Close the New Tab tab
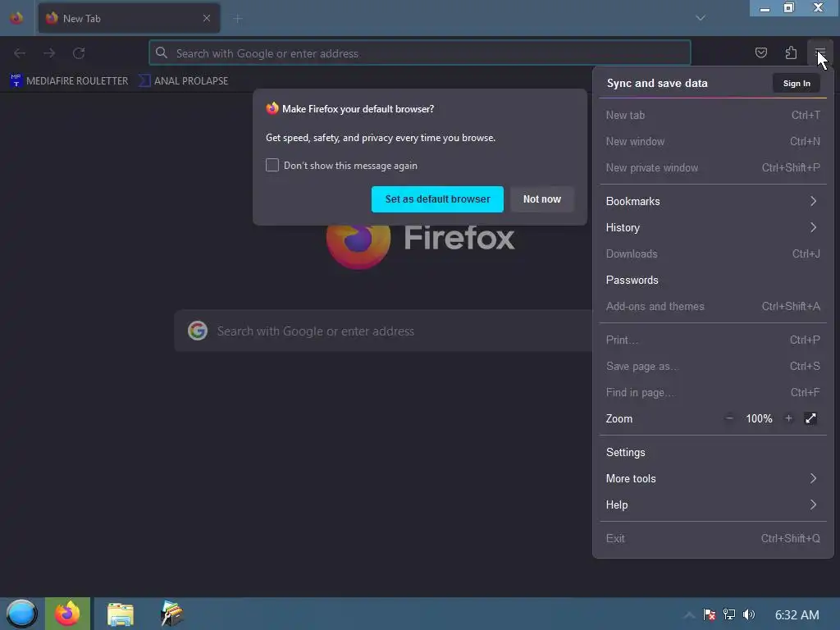 (207, 18)
